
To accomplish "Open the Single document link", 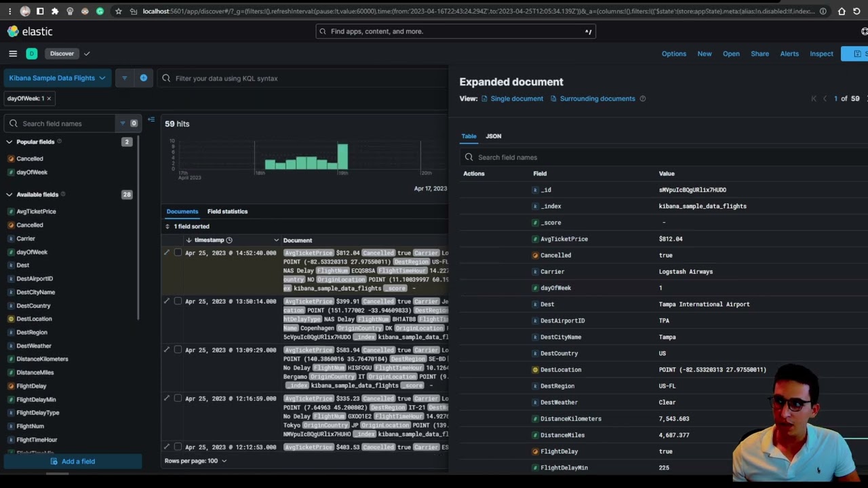I will click(512, 98).
